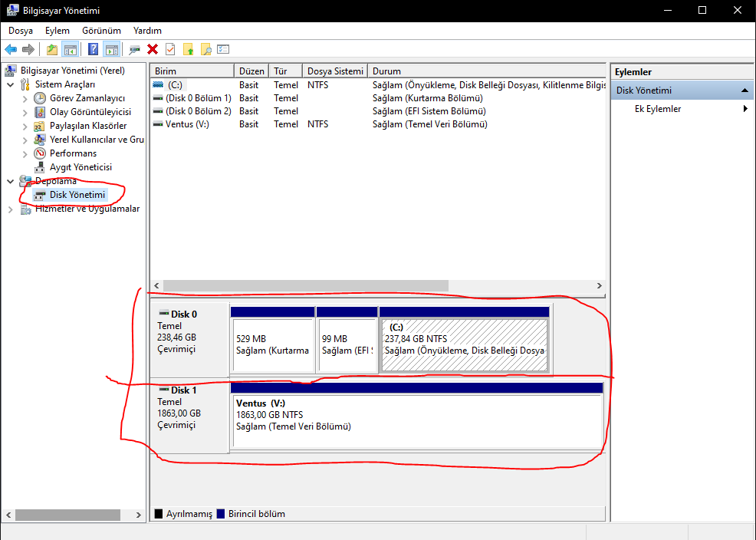This screenshot has width=756, height=540.
Task: Collapse the Depolama tree node
Action: (10, 182)
